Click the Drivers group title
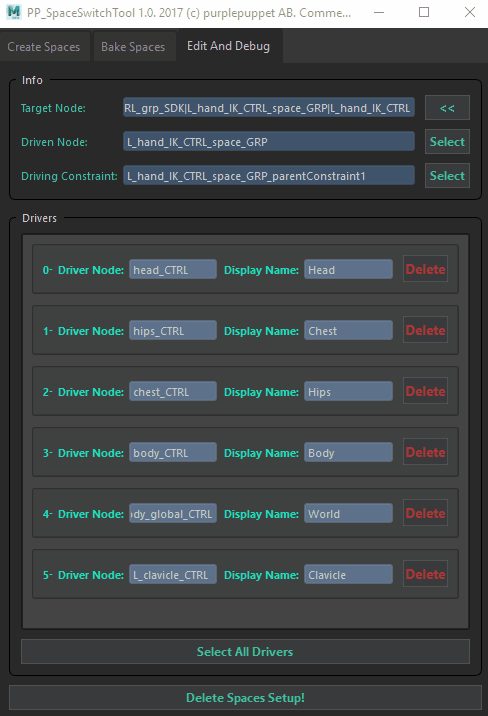The width and height of the screenshot is (488, 716). tap(40, 218)
